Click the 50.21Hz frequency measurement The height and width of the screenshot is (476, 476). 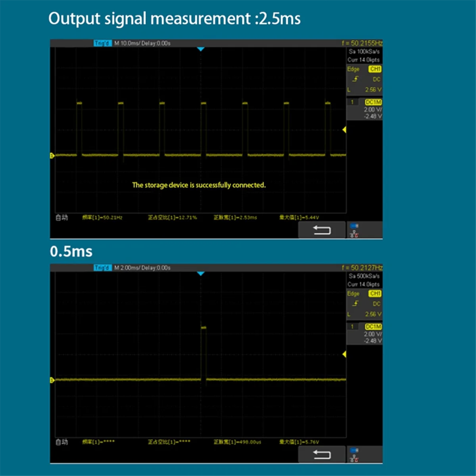pyautogui.click(x=102, y=217)
